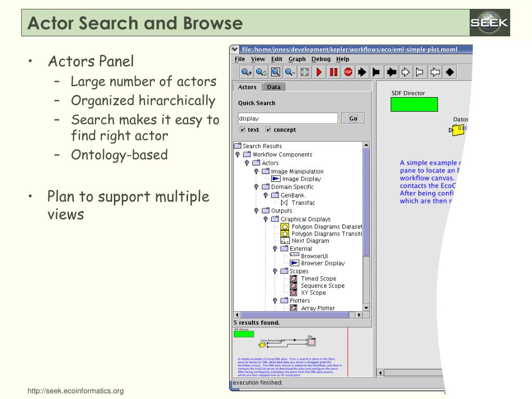
Task: Switch to the Data tab
Action: tap(274, 87)
